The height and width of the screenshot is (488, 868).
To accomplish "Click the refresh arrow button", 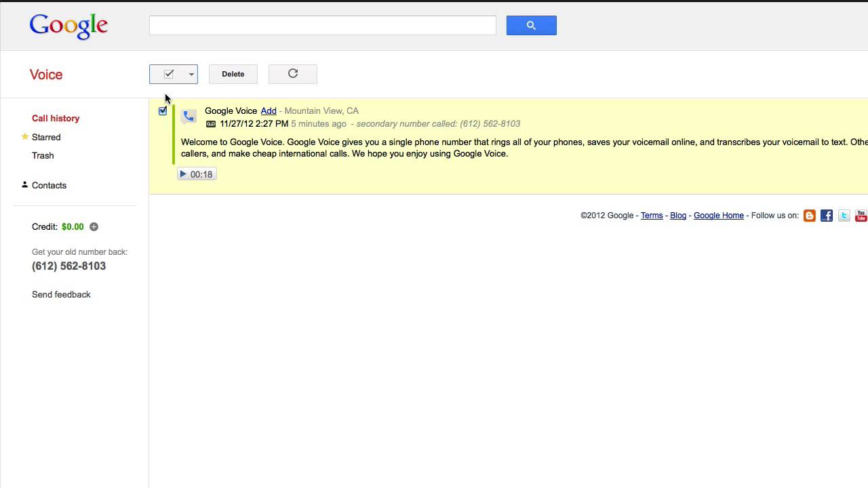I will [x=293, y=74].
